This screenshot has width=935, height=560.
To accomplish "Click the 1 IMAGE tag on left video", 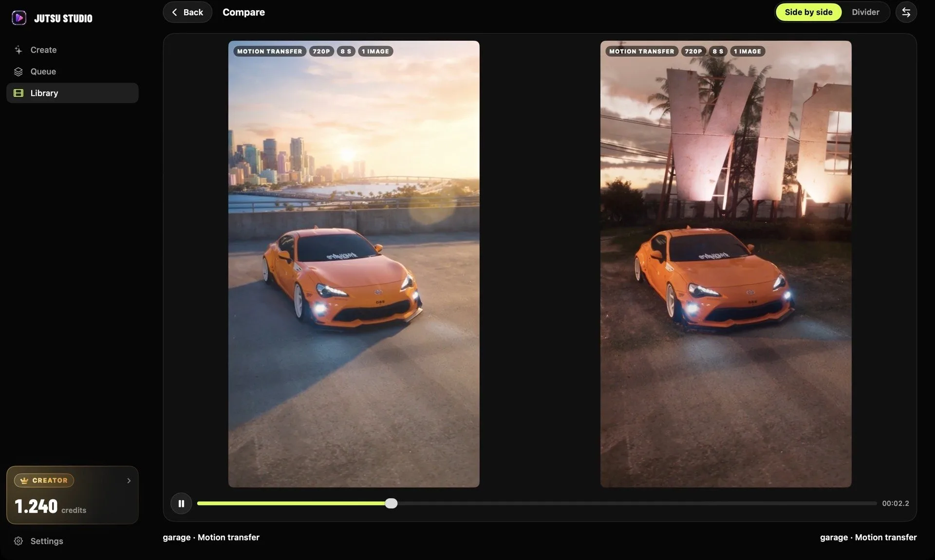I will [x=375, y=51].
